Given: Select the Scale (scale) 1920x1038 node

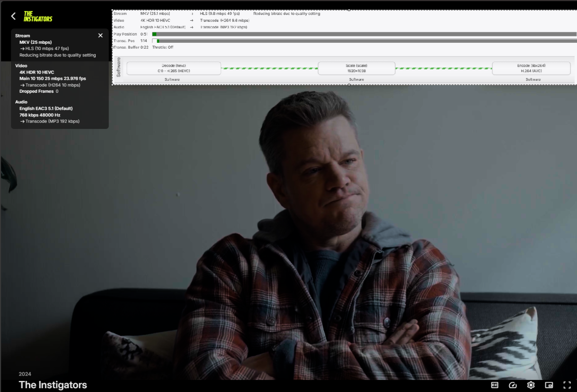Looking at the screenshot, I should pos(356,68).
